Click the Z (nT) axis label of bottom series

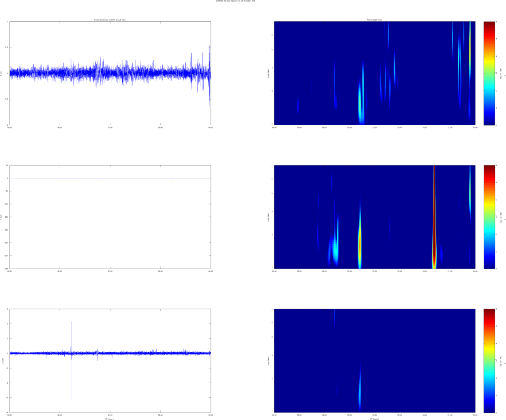coord(3,361)
